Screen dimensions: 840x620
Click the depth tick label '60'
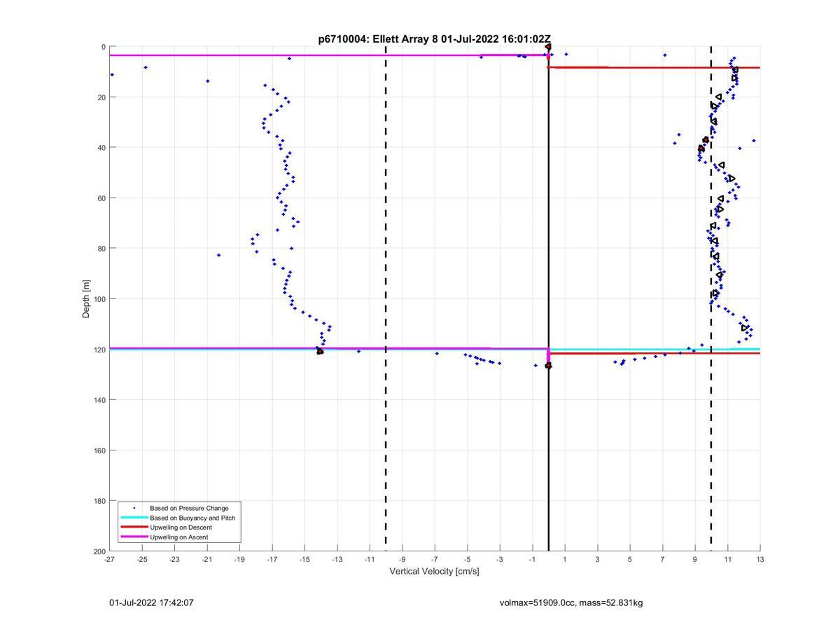(x=101, y=198)
